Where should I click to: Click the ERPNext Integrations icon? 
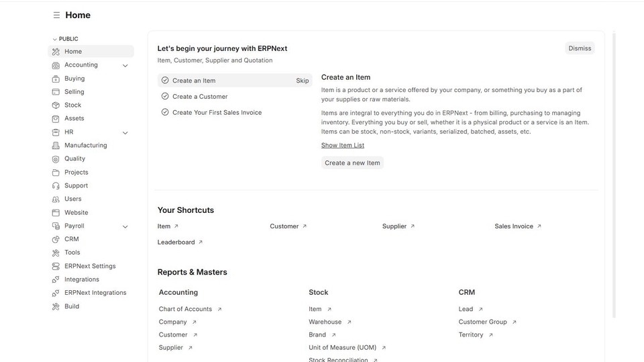56,293
